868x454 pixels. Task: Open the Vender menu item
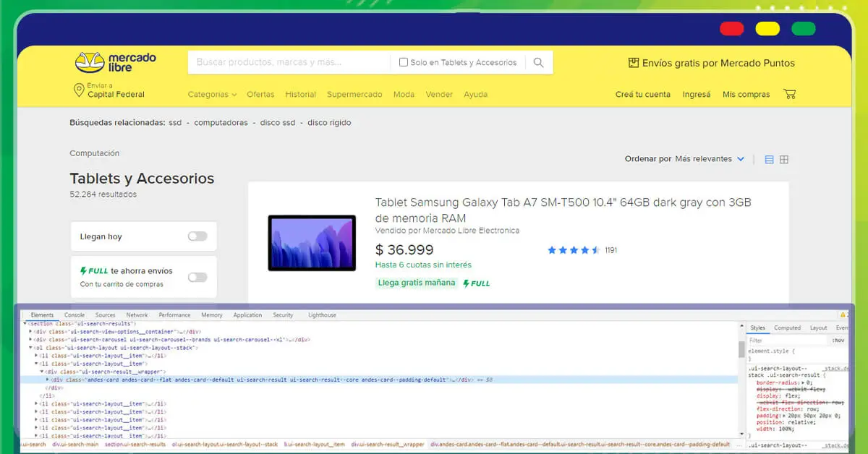439,95
